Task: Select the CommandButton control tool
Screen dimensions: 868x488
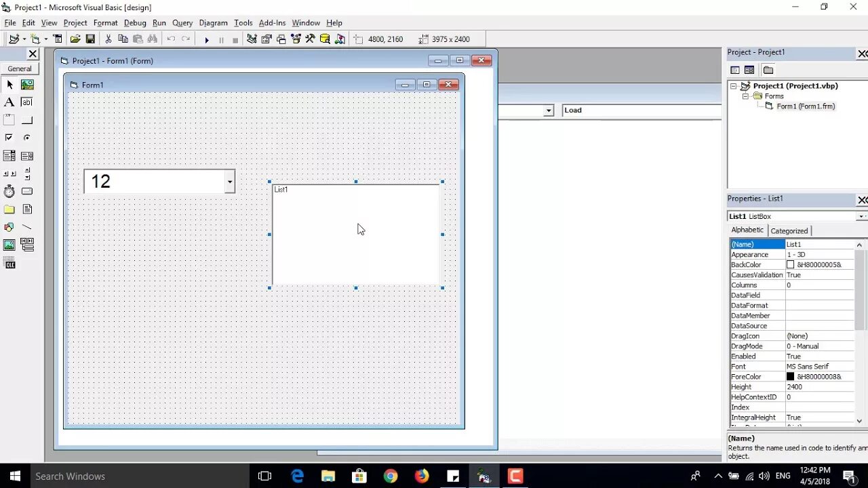Action: coord(27,120)
